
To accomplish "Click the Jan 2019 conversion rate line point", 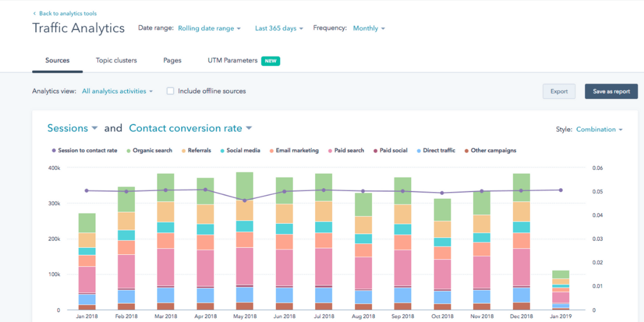I will pyautogui.click(x=561, y=190).
